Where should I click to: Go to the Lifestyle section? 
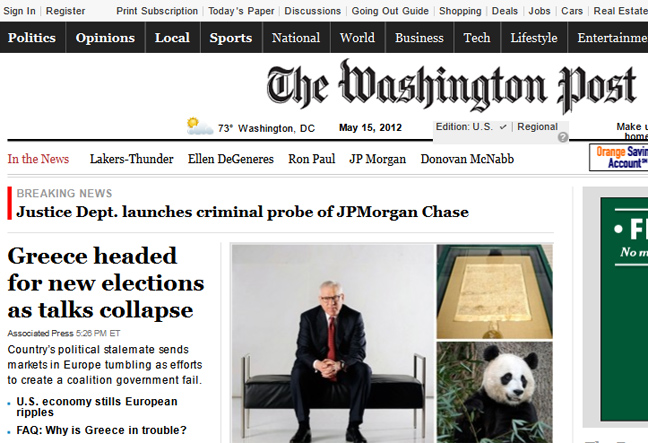pos(534,38)
